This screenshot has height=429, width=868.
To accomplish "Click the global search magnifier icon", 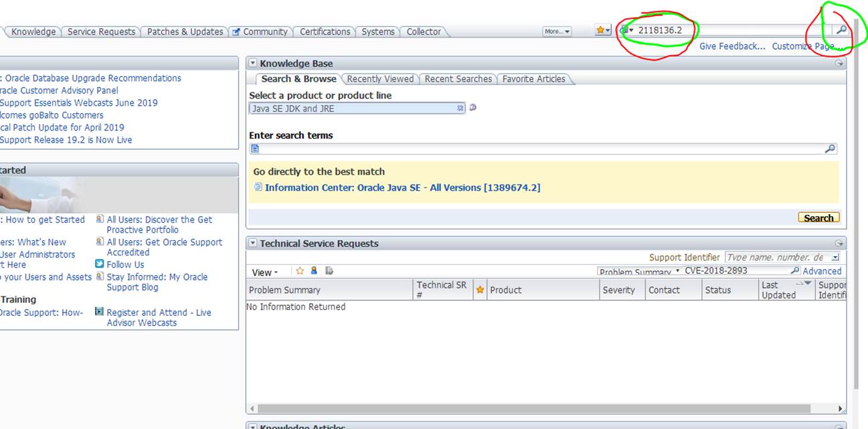I will pos(841,30).
